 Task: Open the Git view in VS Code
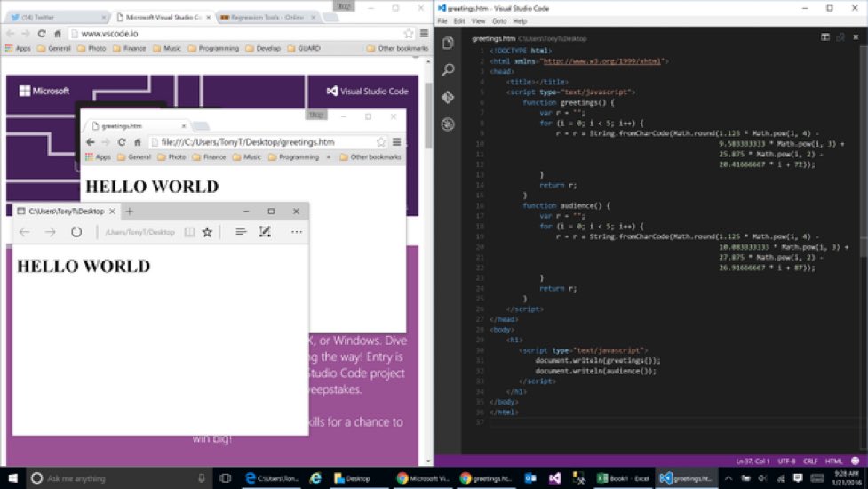448,97
